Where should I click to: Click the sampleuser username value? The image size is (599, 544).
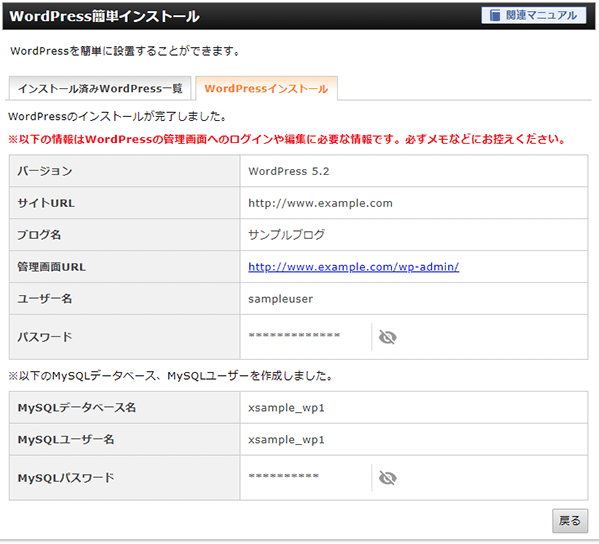(x=280, y=299)
